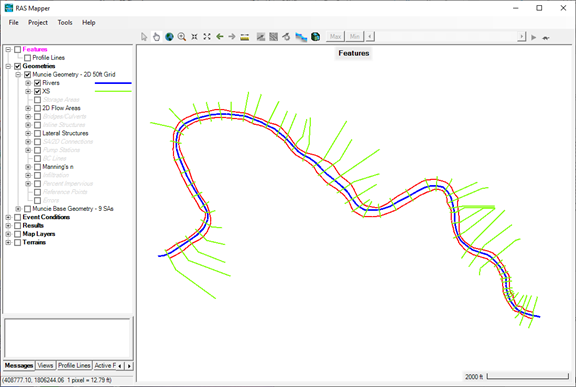Click the RAS Mapper title bar icon
Image resolution: width=576 pixels, height=387 pixels.
[8, 8]
